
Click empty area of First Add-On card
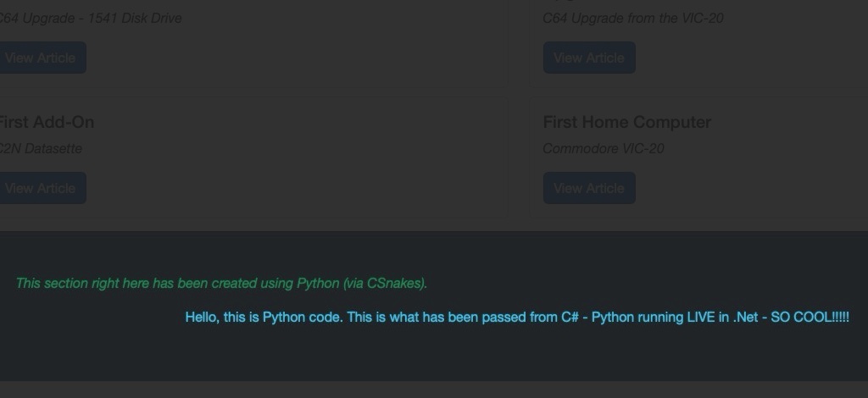pos(304,166)
